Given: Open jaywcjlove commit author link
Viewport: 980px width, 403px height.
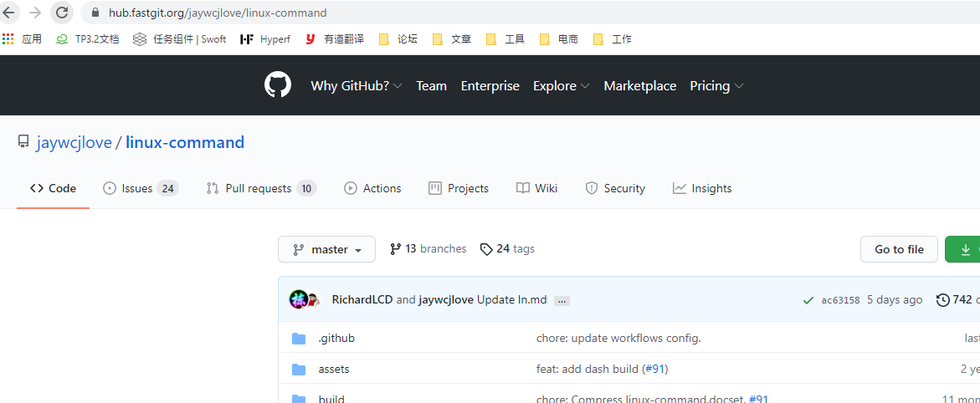Looking at the screenshot, I should tap(445, 300).
